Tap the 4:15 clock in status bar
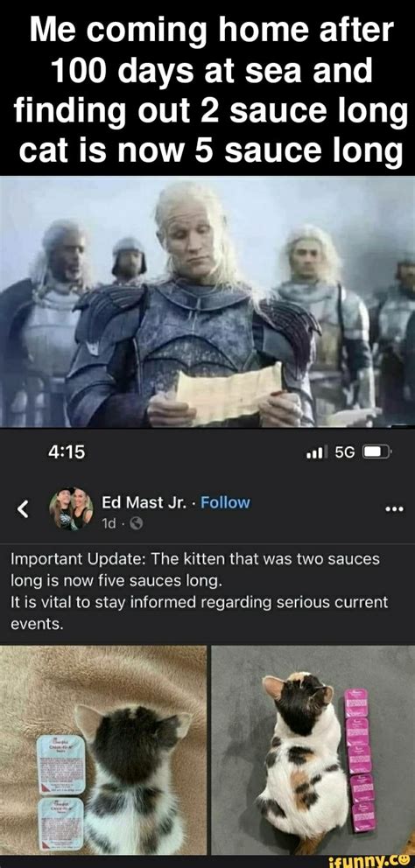Viewport: 415px width, 868px height. [x=67, y=452]
